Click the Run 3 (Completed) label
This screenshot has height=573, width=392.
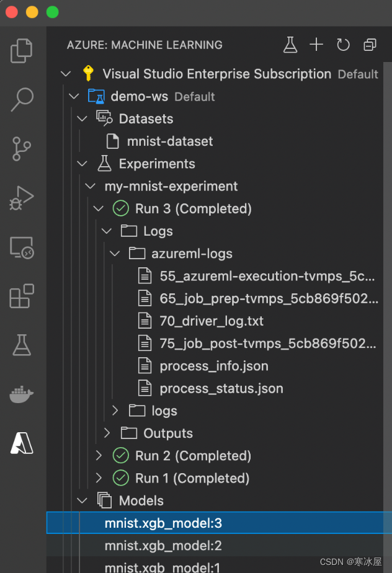coord(194,208)
